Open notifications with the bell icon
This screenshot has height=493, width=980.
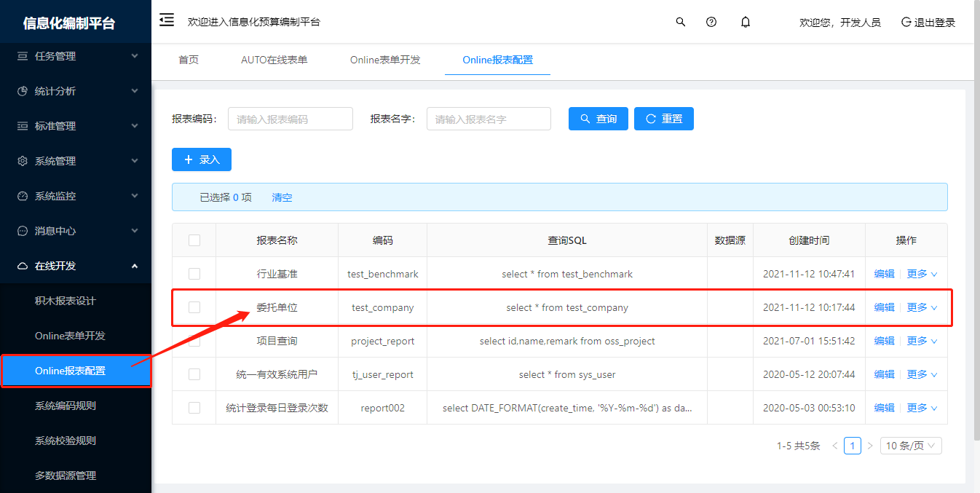[746, 22]
